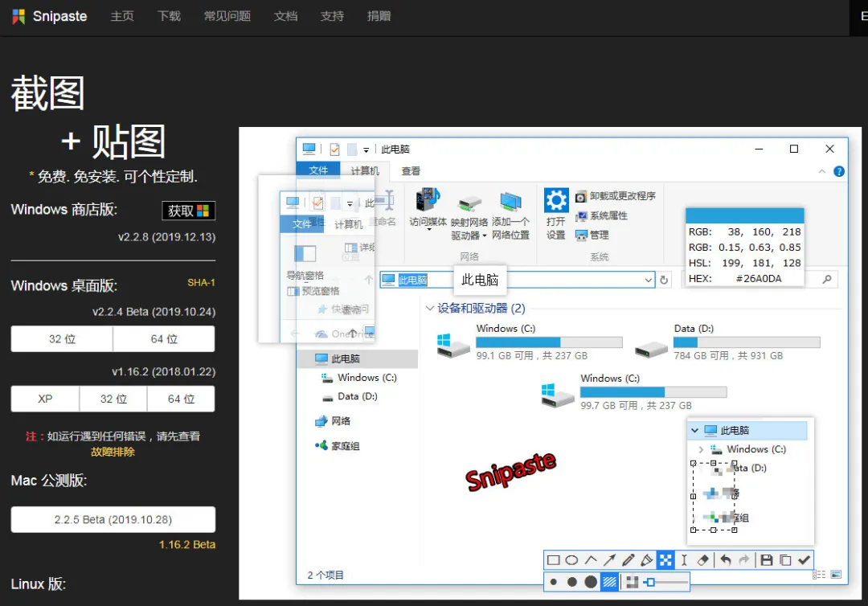868x606 pixels.
Task: Collapse the 设备和驱动器 group
Action: [429, 309]
